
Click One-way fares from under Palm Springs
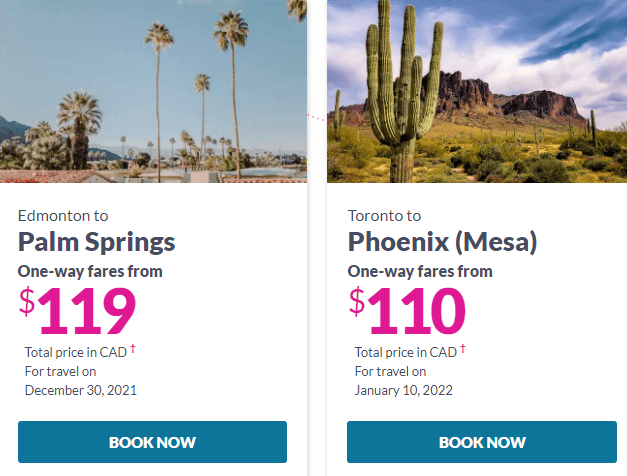(x=90, y=272)
